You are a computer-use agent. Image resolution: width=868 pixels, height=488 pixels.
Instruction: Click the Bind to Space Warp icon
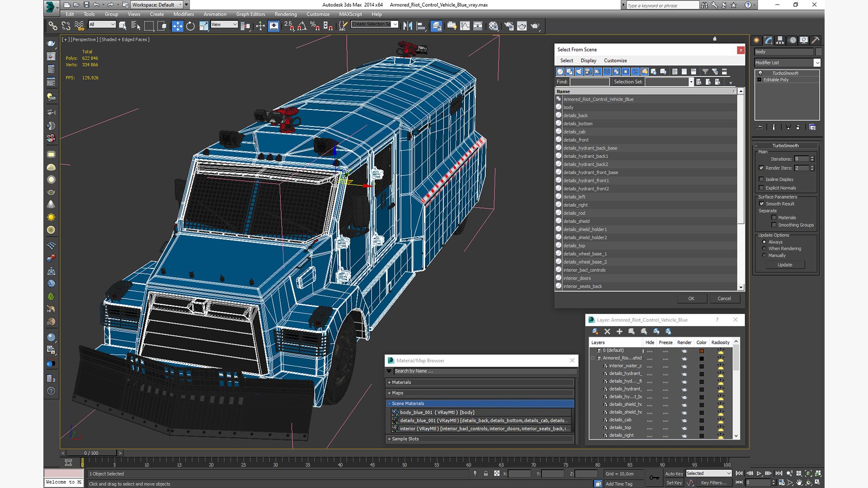pos(79,26)
